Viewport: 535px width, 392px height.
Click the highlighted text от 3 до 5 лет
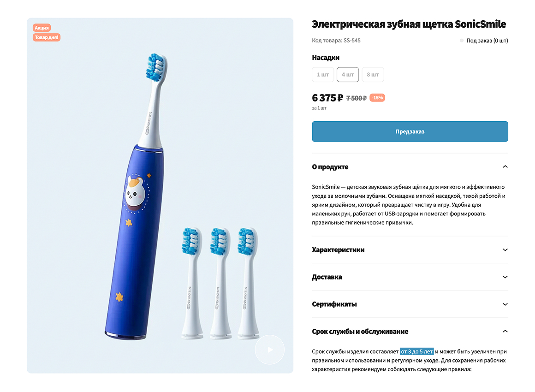(x=416, y=351)
